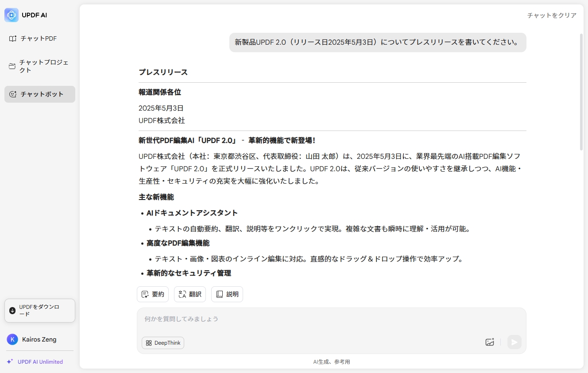
Task: Toggle DeepThink mode
Action: [x=163, y=343]
